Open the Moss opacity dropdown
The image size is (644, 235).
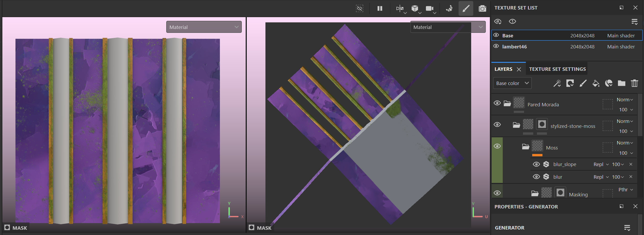(626, 153)
